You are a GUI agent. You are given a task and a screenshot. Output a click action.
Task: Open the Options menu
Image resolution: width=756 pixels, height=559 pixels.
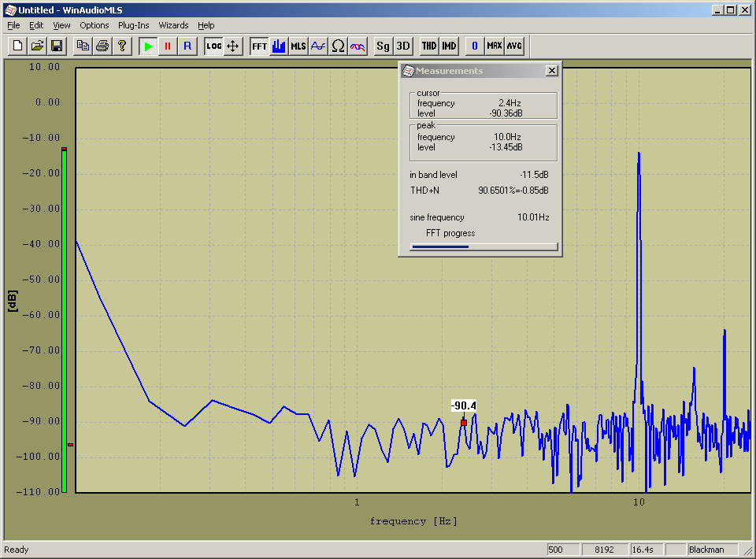[x=94, y=25]
